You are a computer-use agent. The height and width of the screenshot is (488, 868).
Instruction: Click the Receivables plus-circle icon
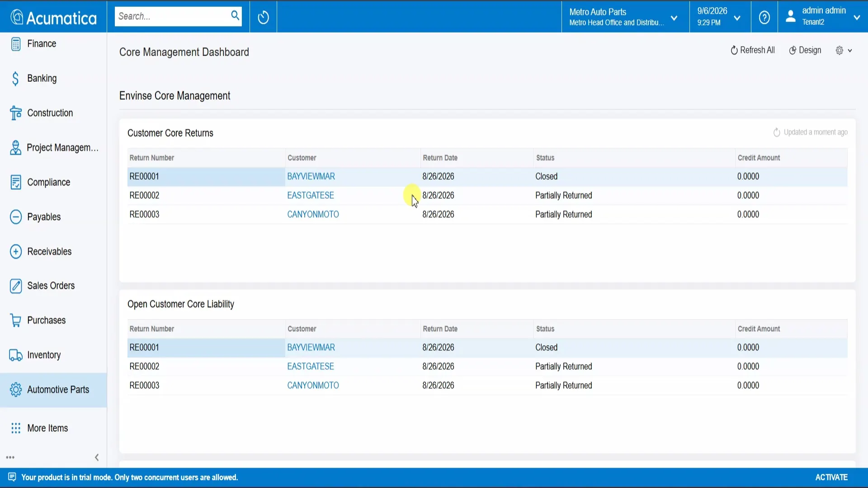[16, 251]
